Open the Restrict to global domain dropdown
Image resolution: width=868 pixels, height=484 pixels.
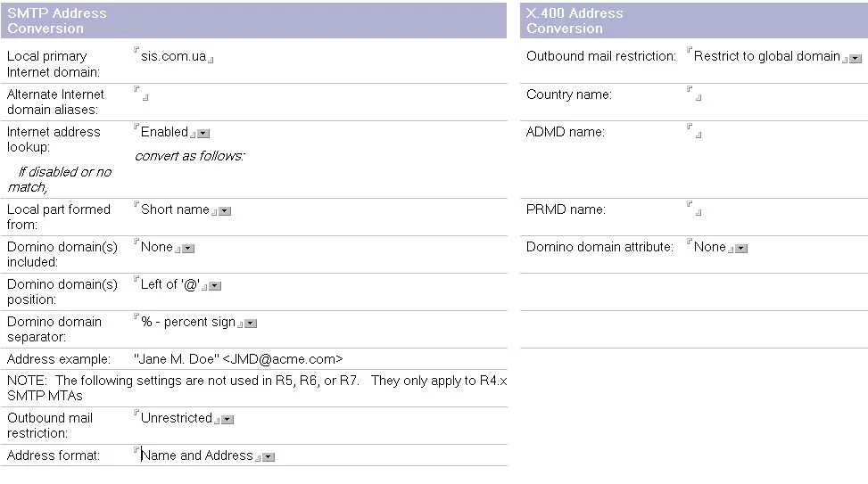click(856, 59)
